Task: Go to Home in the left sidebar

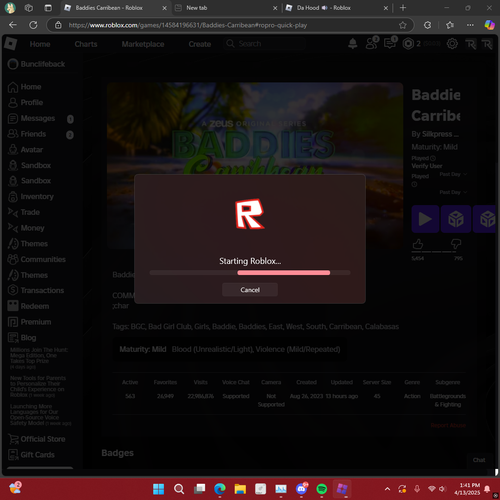Action: click(x=25, y=87)
